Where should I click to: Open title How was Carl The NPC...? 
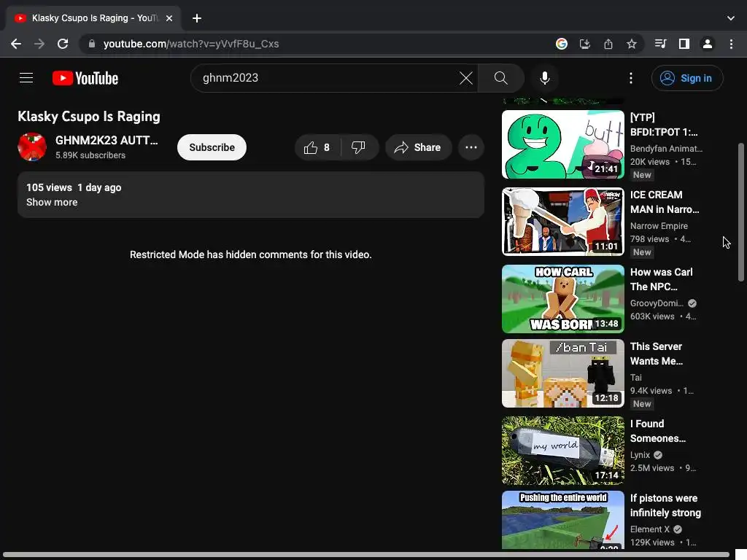(x=661, y=279)
